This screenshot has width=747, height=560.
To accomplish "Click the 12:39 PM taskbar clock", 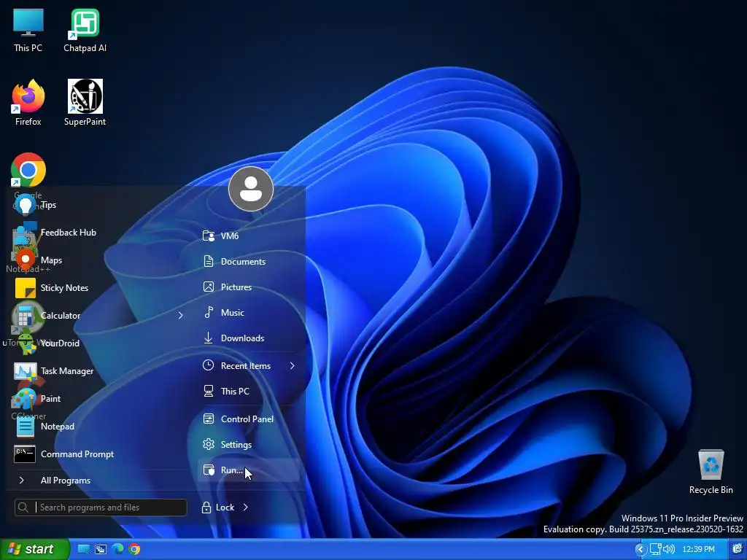I will pyautogui.click(x=698, y=549).
